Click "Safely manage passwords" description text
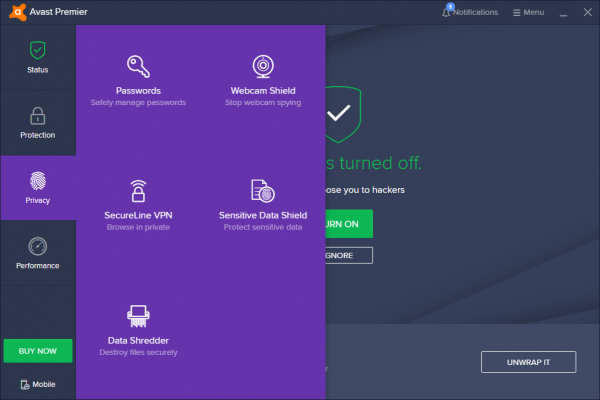Viewport: 600px width, 400px height. pyautogui.click(x=138, y=102)
